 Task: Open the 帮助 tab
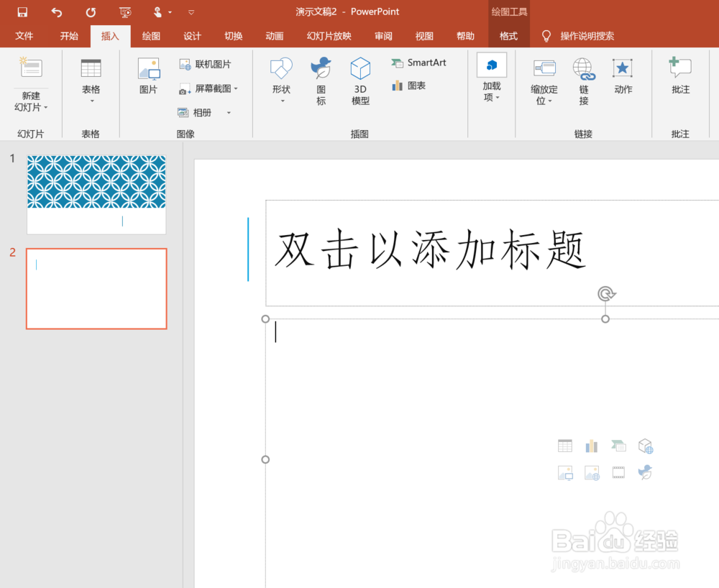tap(465, 36)
